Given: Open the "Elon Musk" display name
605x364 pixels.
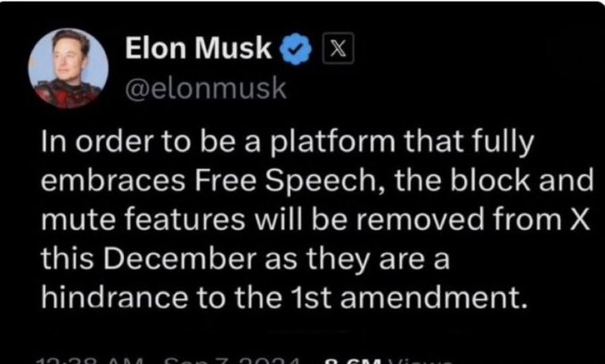Looking at the screenshot, I should pos(198,50).
